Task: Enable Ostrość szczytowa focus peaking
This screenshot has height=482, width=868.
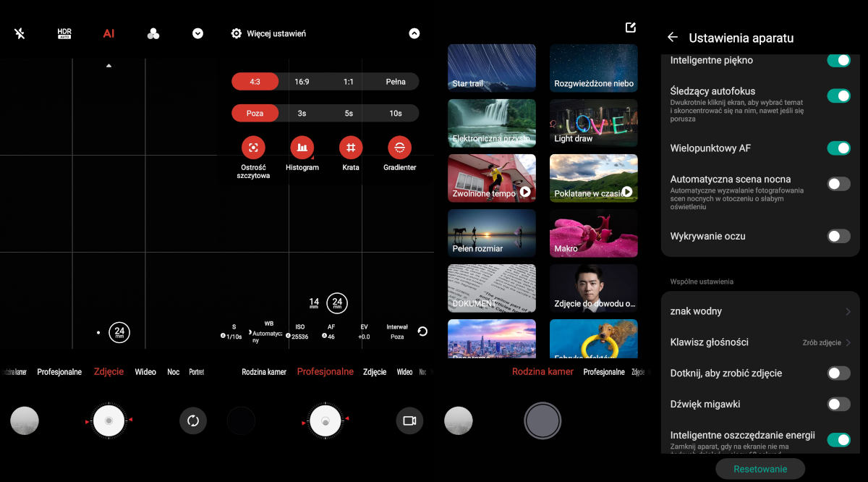Action: point(253,148)
